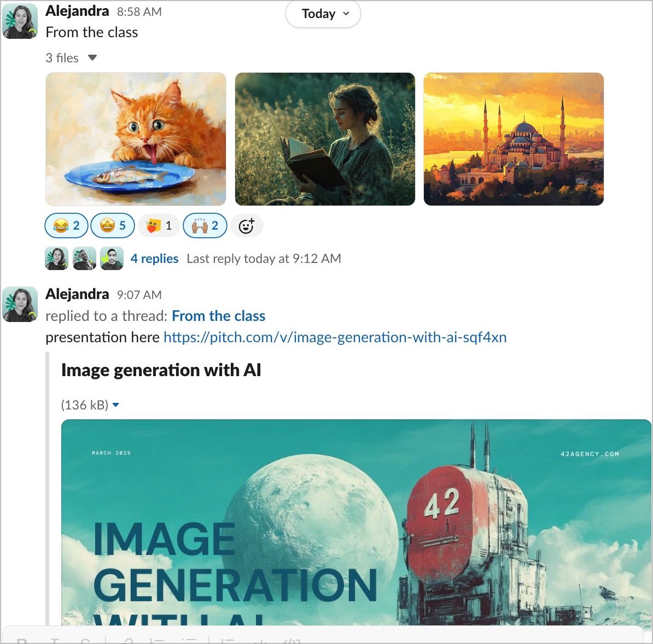Click the 'From the class' message text
This screenshot has width=653, height=644.
pos(92,32)
